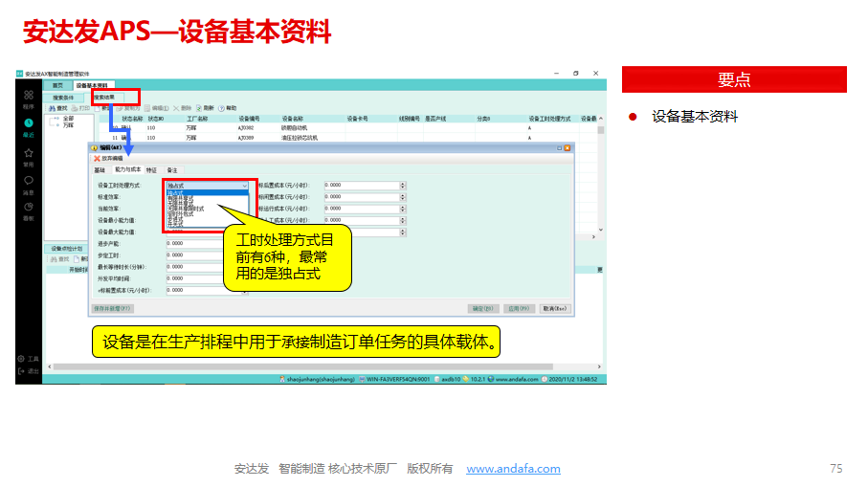Click the 确定 confirm button
Image resolution: width=868 pixels, height=487 pixels.
click(482, 309)
